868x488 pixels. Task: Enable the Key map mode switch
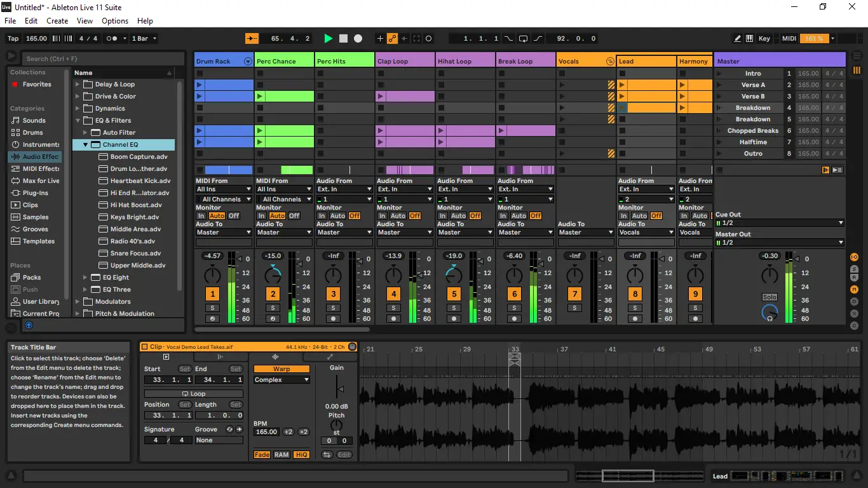tap(764, 39)
